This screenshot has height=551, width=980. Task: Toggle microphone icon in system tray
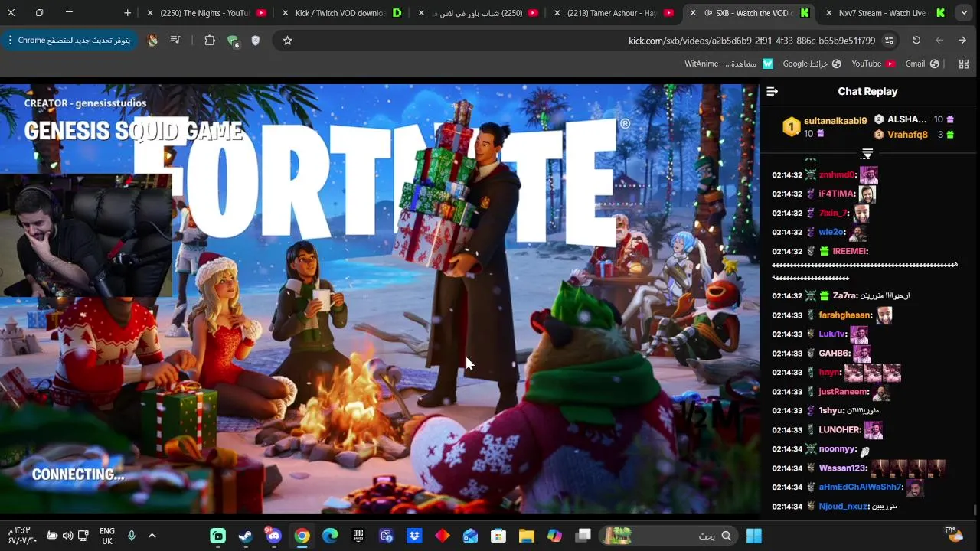[x=131, y=536]
